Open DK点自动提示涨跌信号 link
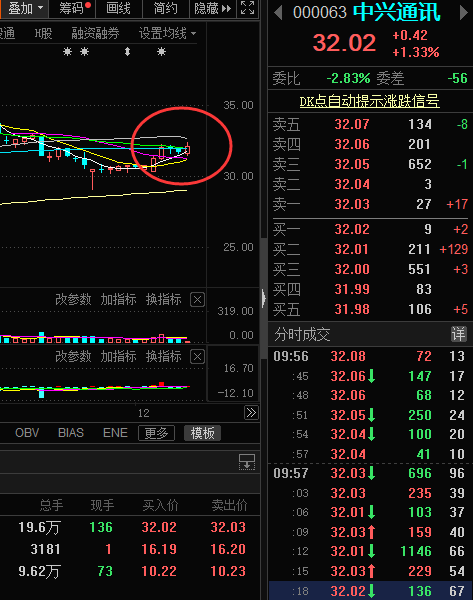The image size is (473, 600). [x=369, y=101]
